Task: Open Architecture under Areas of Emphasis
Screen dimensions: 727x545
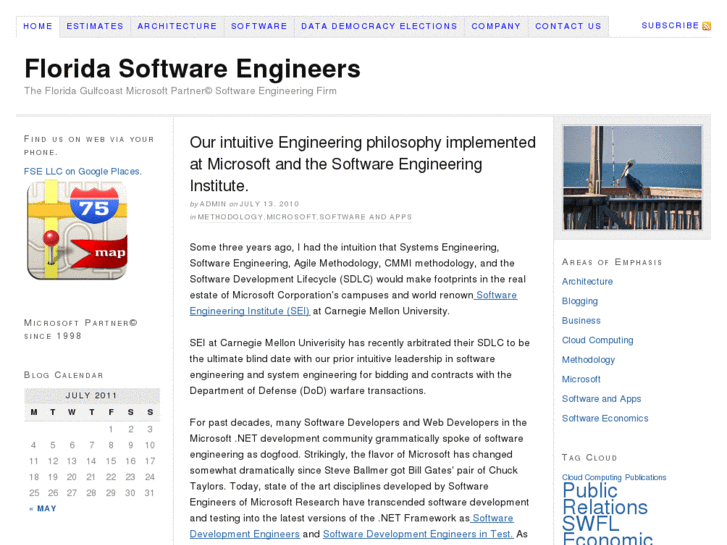Action: 587,282
